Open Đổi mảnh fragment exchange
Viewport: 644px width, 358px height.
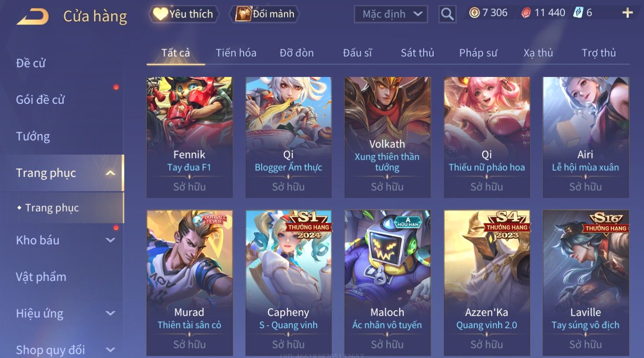coord(265,14)
